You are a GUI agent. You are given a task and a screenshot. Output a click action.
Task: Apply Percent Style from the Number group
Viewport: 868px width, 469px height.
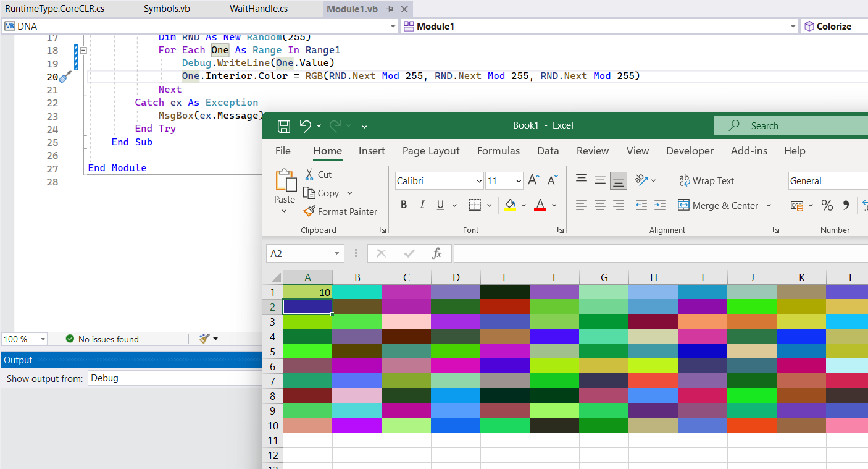(x=827, y=205)
